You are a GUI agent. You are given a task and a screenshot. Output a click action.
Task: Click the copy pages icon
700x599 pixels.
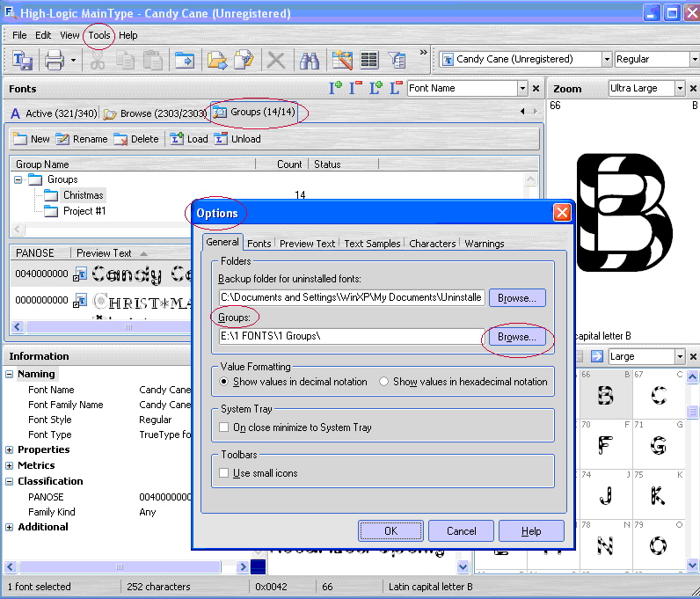(x=125, y=60)
